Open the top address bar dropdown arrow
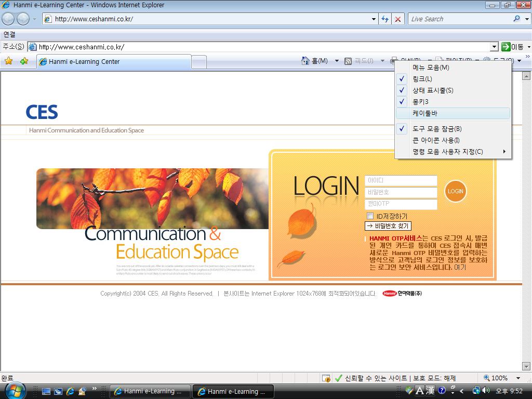The height and width of the screenshot is (399, 532). pos(374,19)
